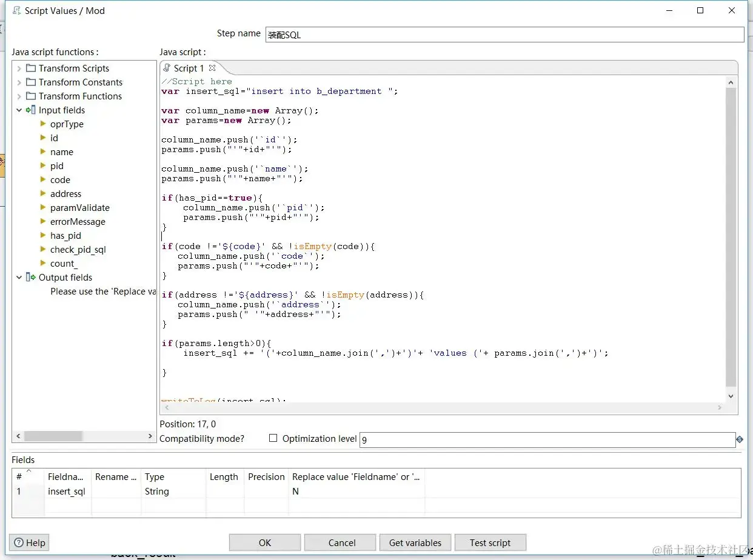
Task: Expand the Transform Scripts tree node
Action: pos(19,68)
